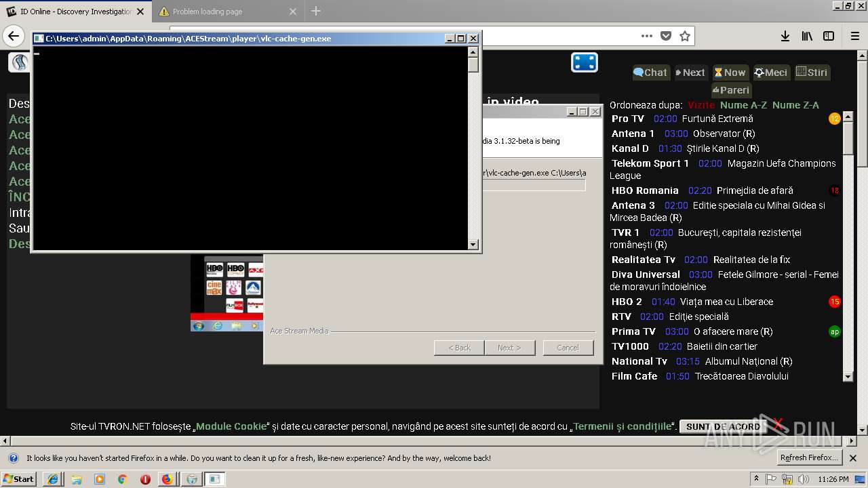
Task: Open a new tab with plus button
Action: pyautogui.click(x=316, y=11)
